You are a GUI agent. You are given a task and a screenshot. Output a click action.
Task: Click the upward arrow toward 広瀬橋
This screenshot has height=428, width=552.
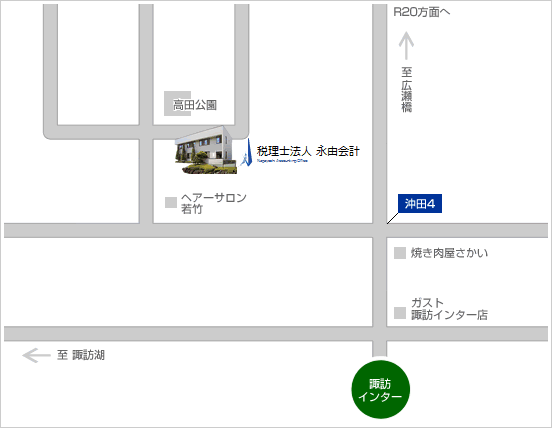point(406,46)
